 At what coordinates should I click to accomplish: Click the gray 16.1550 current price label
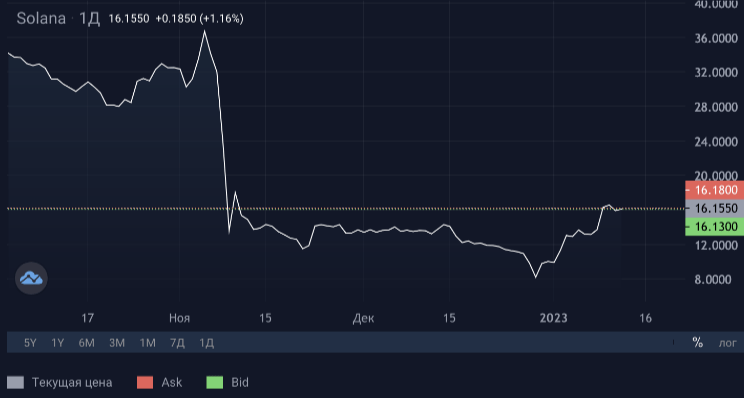[715, 208]
